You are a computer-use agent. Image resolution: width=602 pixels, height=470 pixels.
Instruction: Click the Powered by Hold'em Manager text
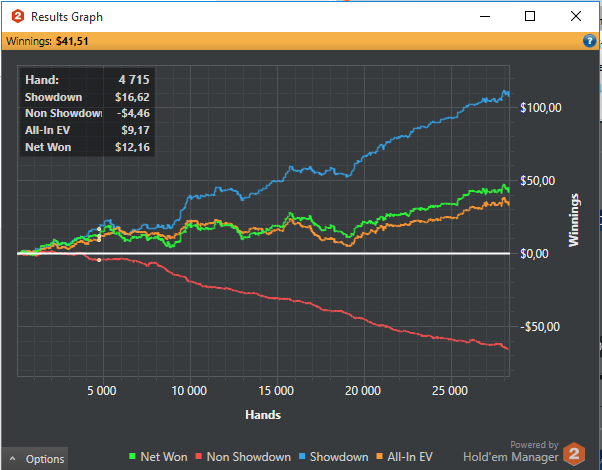pos(511,451)
